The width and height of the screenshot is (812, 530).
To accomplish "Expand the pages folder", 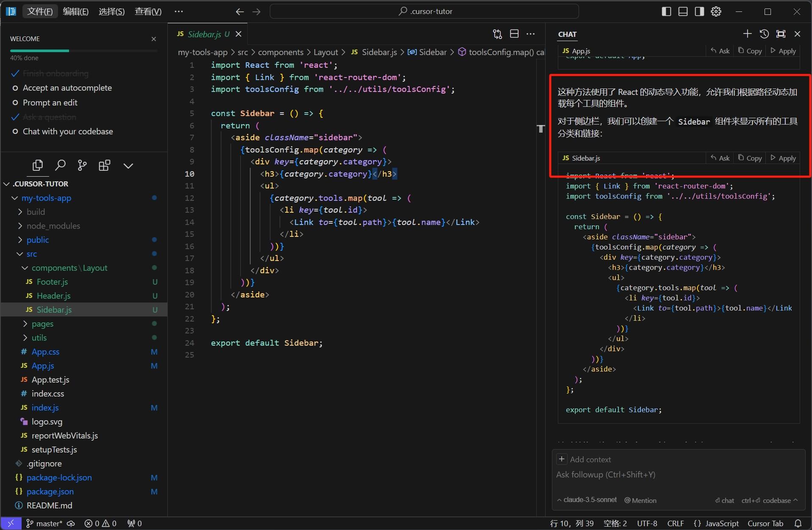I will (42, 324).
